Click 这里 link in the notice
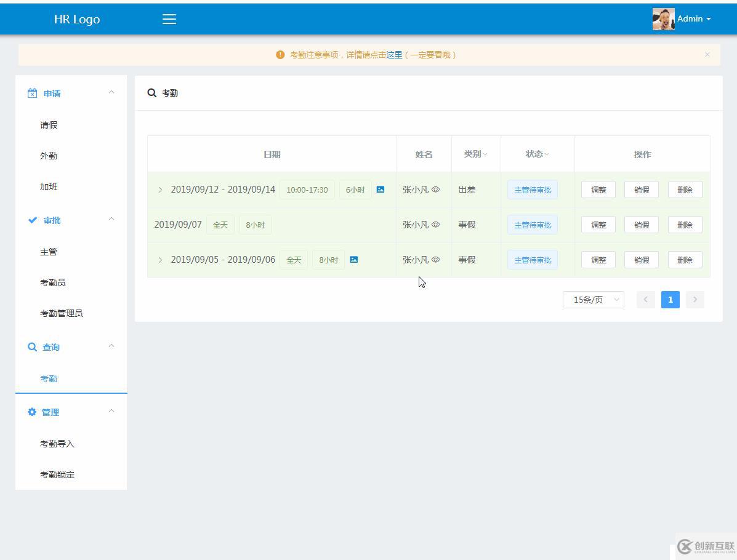The width and height of the screenshot is (737, 560). [394, 55]
